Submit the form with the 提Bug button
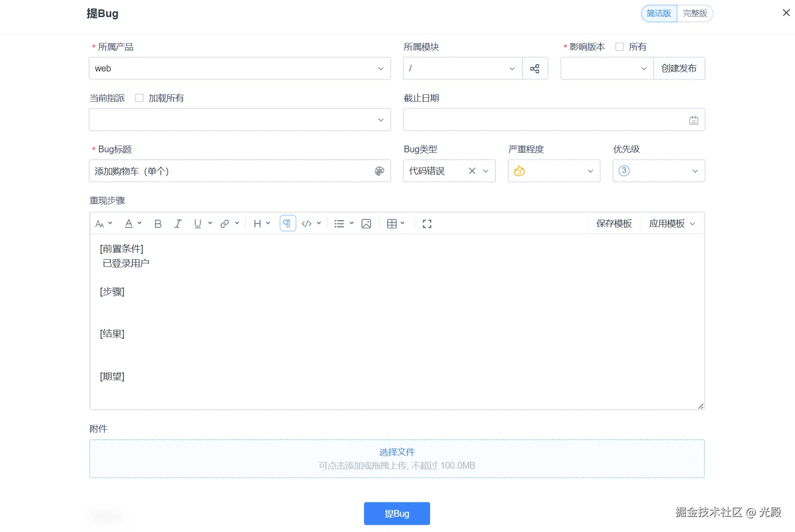This screenshot has height=532, width=795. click(x=397, y=514)
